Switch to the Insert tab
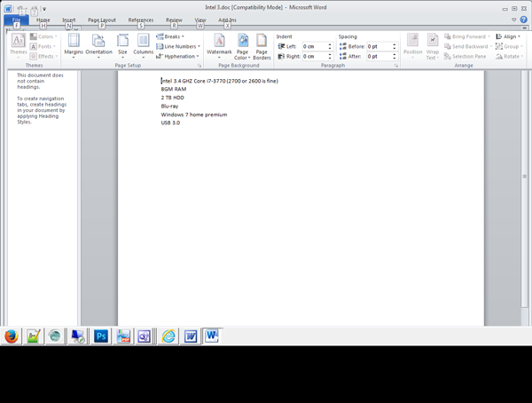Image resolution: width=532 pixels, height=403 pixels. click(69, 20)
